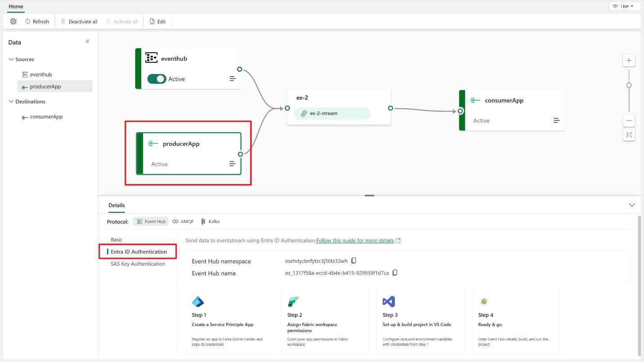Image resolution: width=644 pixels, height=362 pixels.
Task: Click Deactivate all in toolbar
Action: point(79,22)
